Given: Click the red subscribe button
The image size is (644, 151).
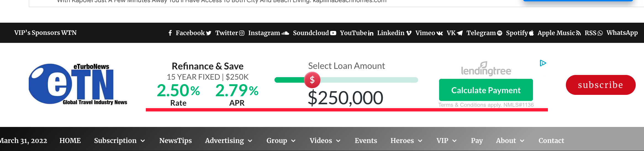Looking at the screenshot, I should [601, 85].
